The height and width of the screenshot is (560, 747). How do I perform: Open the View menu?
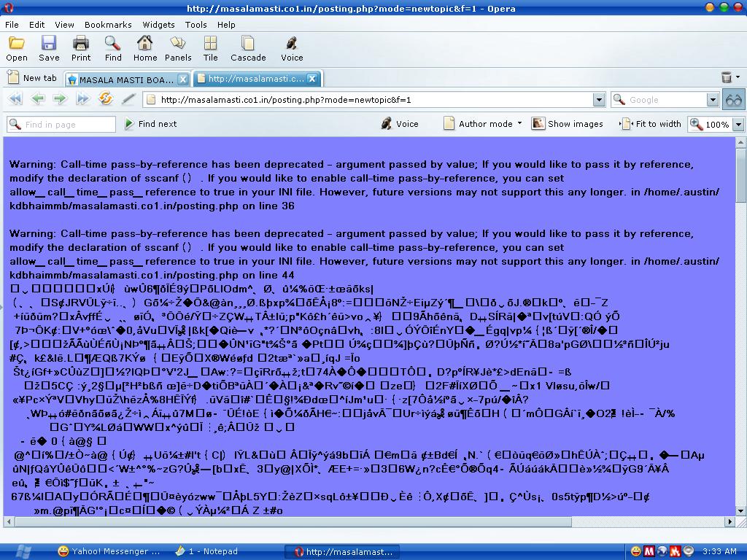(64, 25)
